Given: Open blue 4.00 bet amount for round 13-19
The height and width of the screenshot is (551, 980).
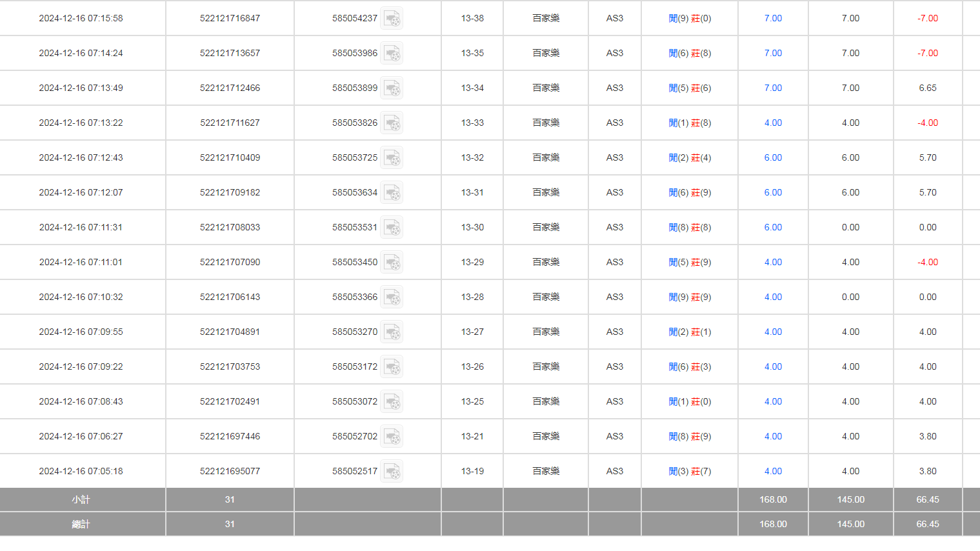Looking at the screenshot, I should coord(773,472).
